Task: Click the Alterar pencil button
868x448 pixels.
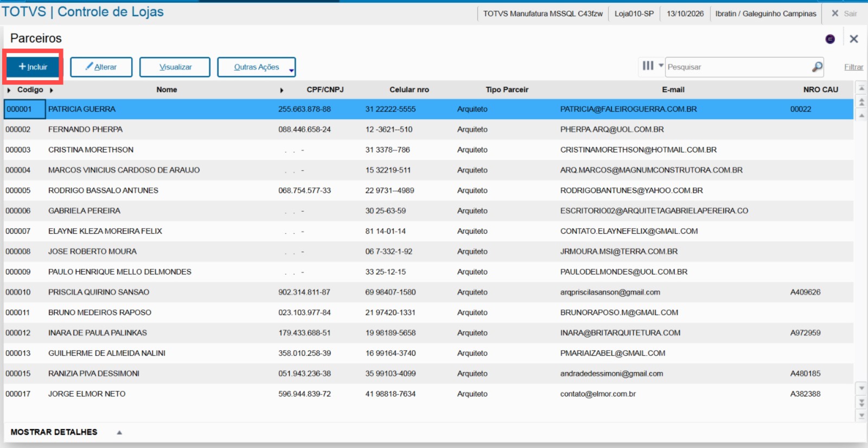Action: pyautogui.click(x=101, y=67)
